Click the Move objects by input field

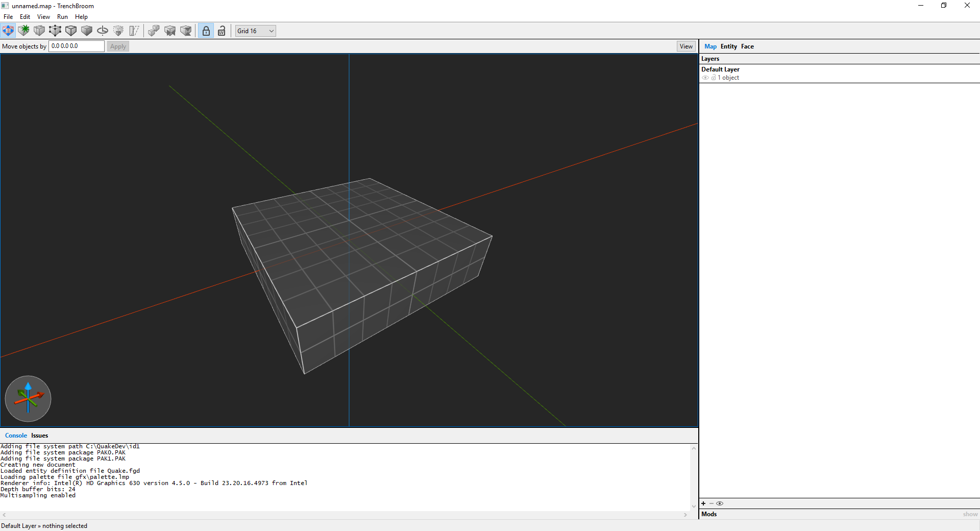(x=76, y=46)
